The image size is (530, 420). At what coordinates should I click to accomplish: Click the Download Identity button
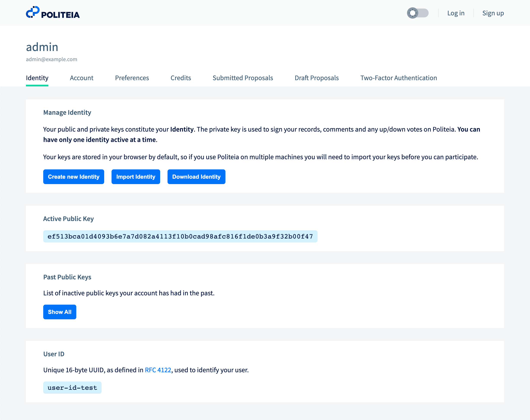tap(196, 177)
